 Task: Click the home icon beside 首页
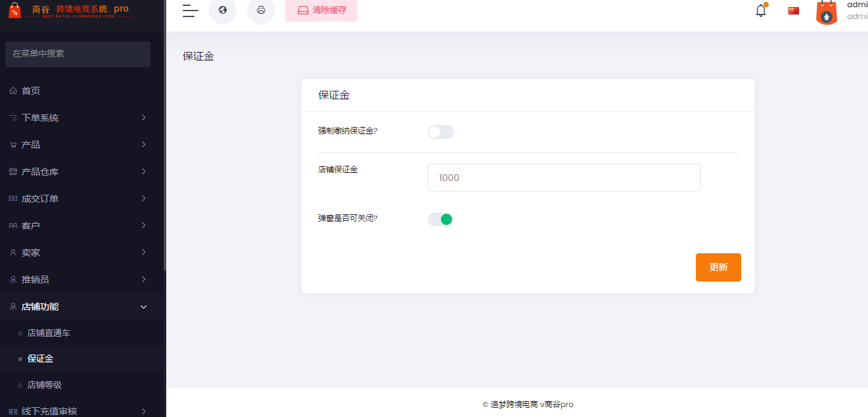(x=13, y=91)
